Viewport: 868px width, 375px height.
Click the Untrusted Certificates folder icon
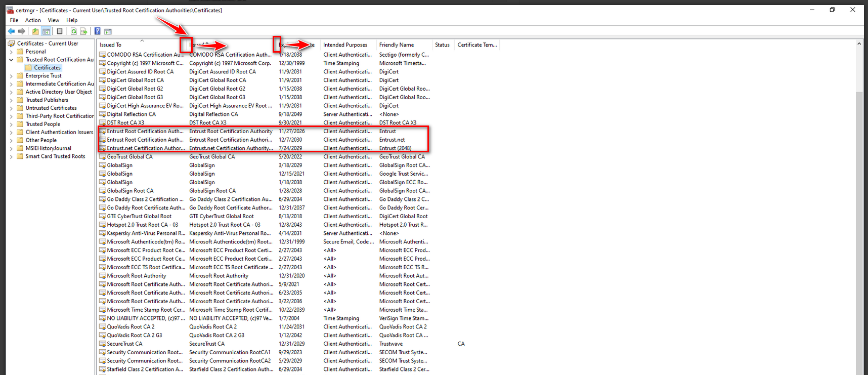click(x=20, y=108)
